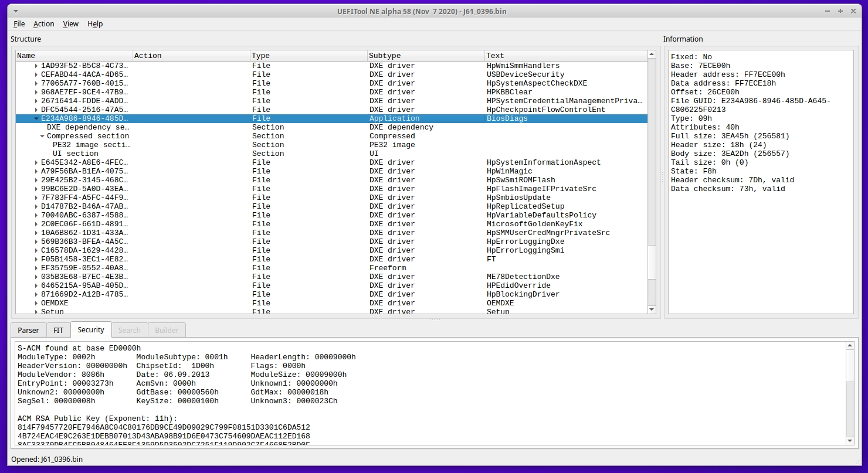Viewport: 868px width, 473px height.
Task: Sort by the Name column header
Action: (x=74, y=56)
